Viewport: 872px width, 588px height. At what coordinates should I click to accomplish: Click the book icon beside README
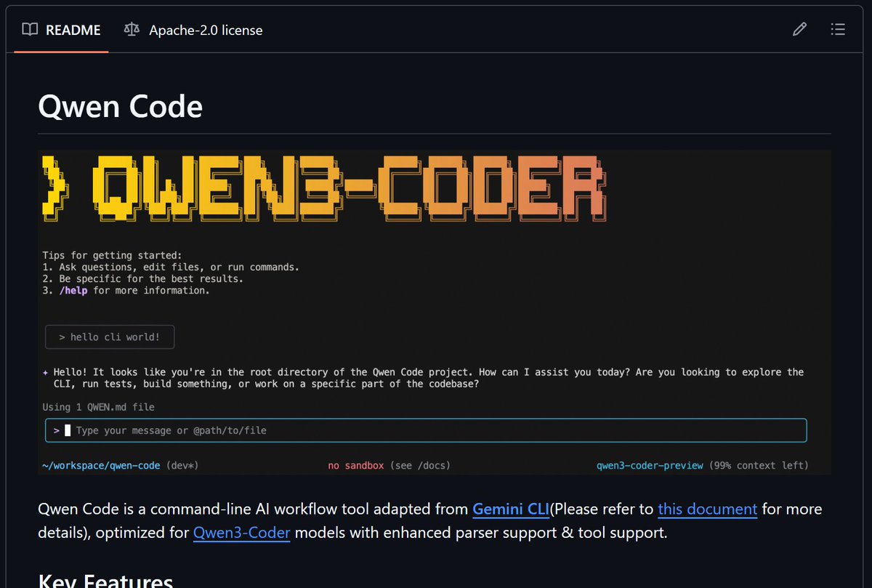30,30
